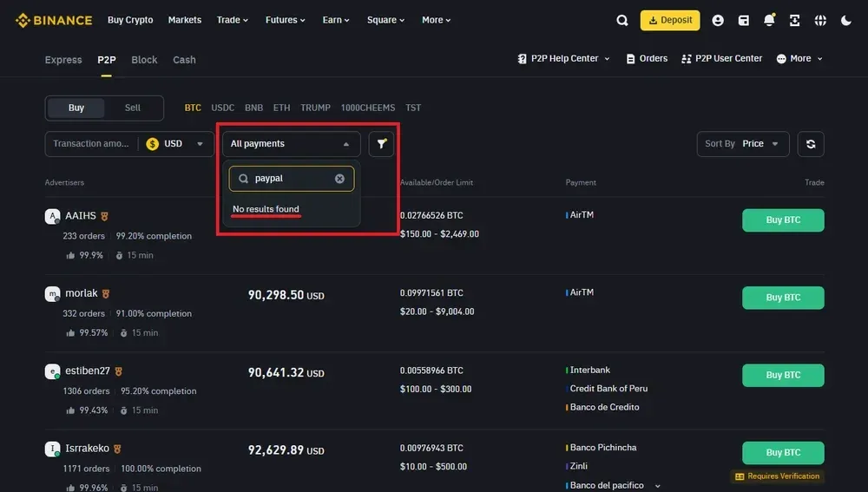
Task: Open the Sort By Price dropdown
Action: click(743, 144)
